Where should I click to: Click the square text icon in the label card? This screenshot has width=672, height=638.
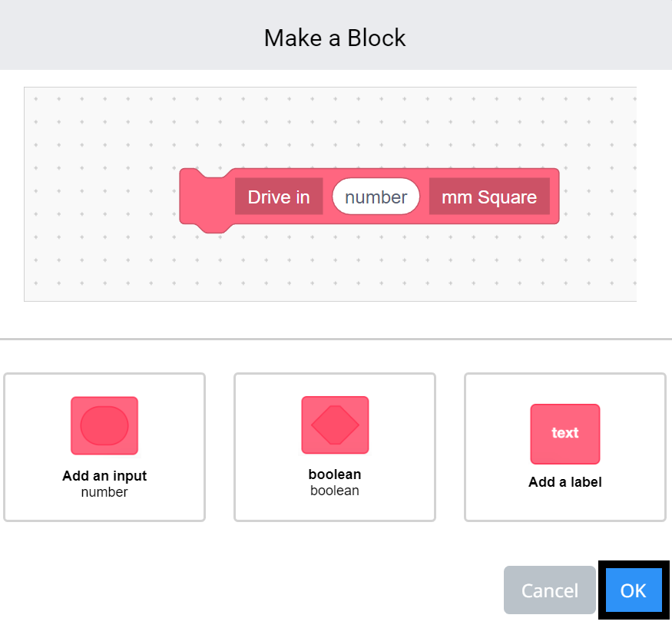564,434
